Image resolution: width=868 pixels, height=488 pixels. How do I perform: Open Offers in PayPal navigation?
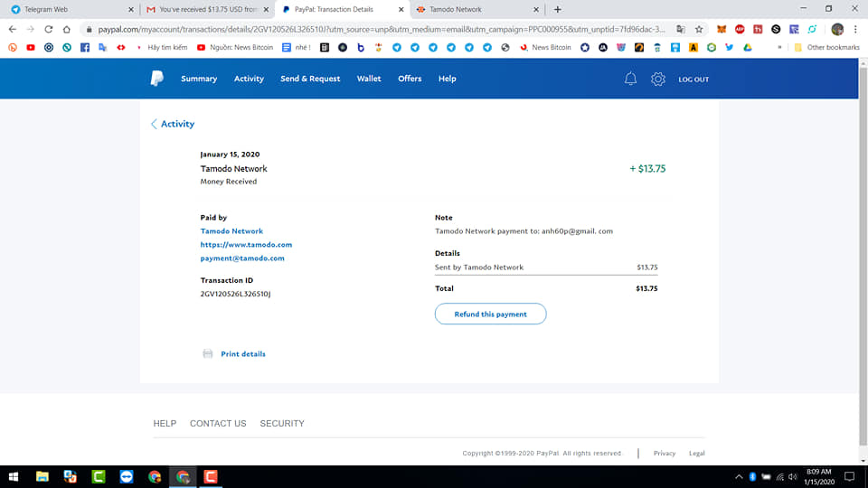(x=410, y=79)
